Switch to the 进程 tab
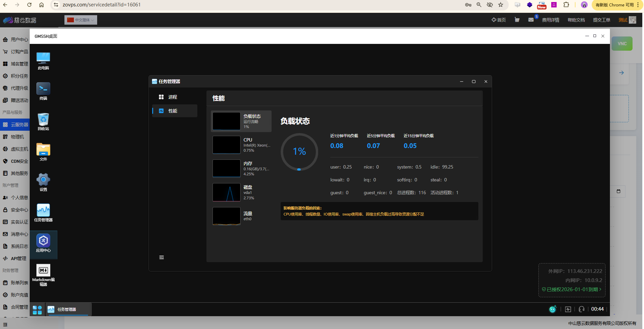The image size is (644, 329). coord(173,97)
